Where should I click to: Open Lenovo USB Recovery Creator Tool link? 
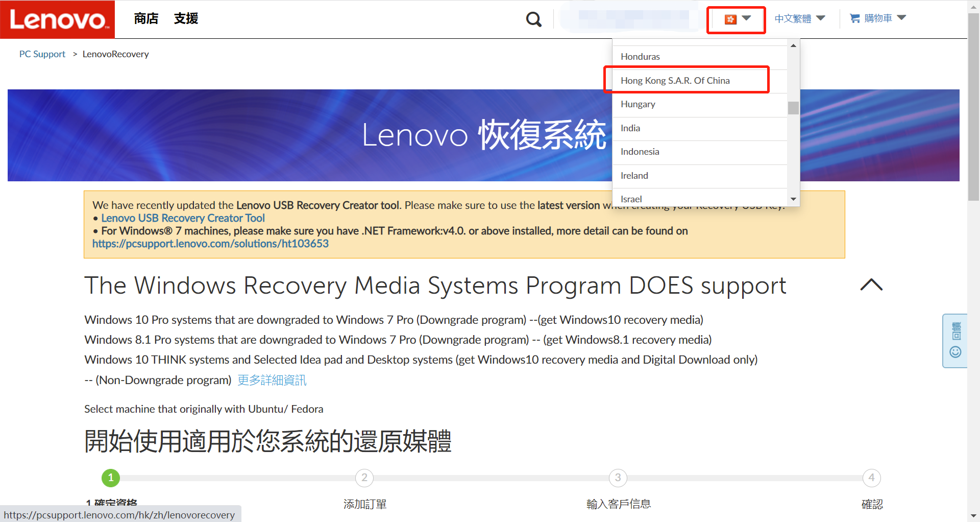pos(183,218)
